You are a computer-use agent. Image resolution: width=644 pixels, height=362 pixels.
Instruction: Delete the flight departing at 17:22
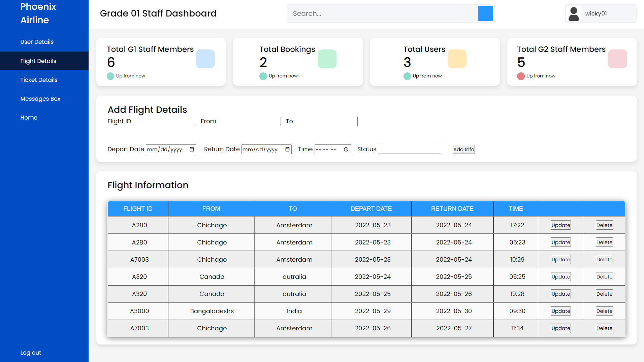(604, 225)
